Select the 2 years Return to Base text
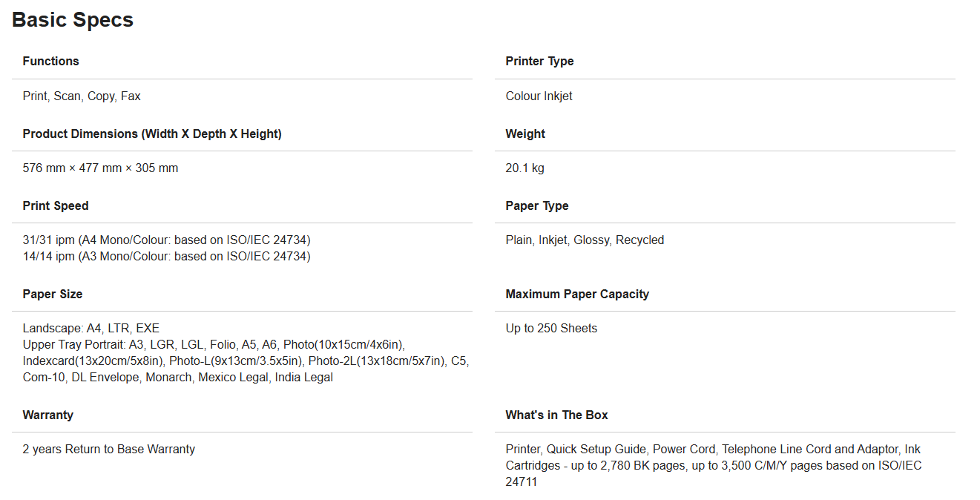Screen dimensions: 980x500 [x=109, y=450]
